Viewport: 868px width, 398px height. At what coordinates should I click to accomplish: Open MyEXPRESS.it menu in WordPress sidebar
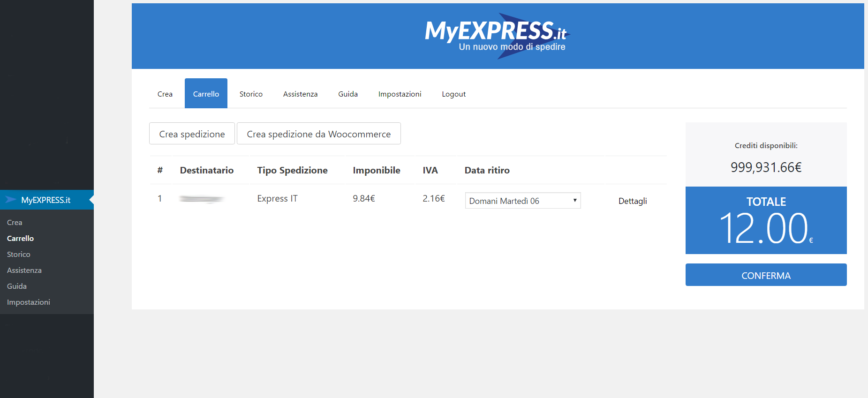[x=47, y=200]
